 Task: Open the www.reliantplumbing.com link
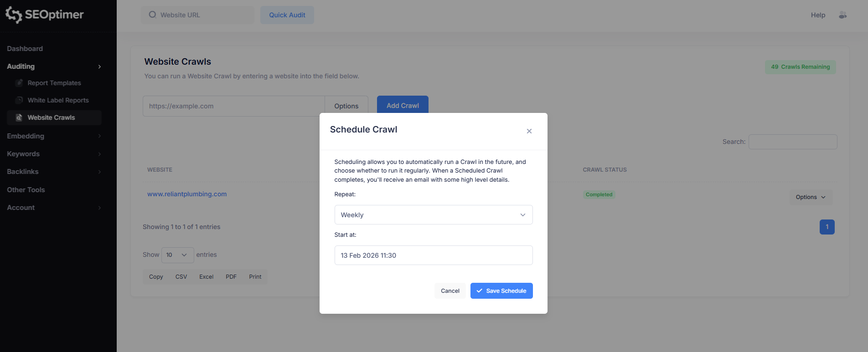187,194
